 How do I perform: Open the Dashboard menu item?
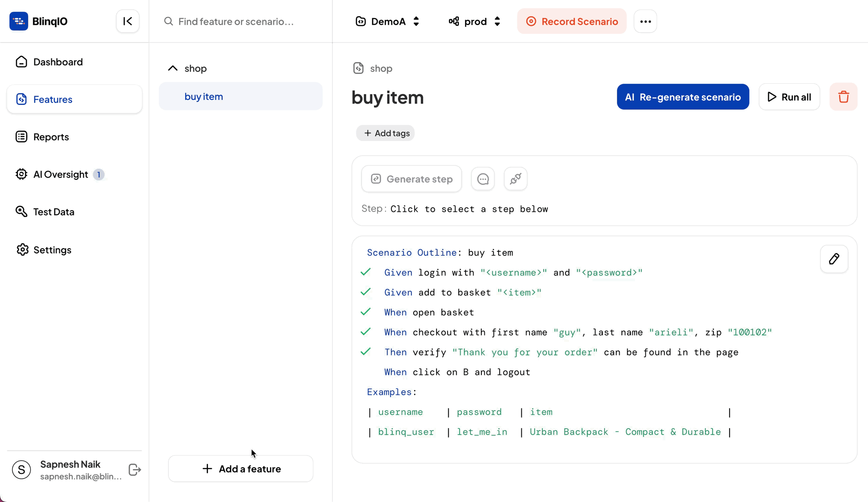(58, 62)
